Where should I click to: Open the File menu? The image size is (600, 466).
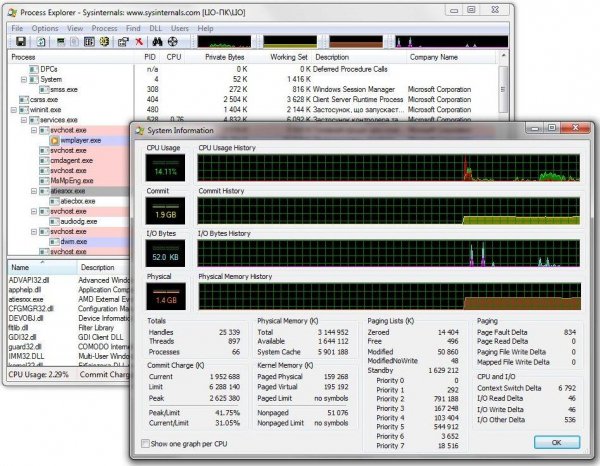(17, 28)
